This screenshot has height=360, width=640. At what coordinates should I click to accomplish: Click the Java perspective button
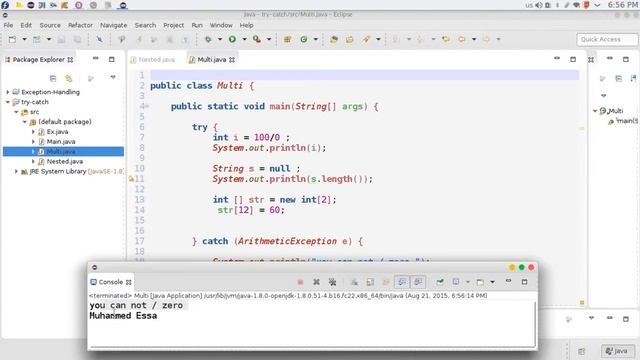click(618, 351)
